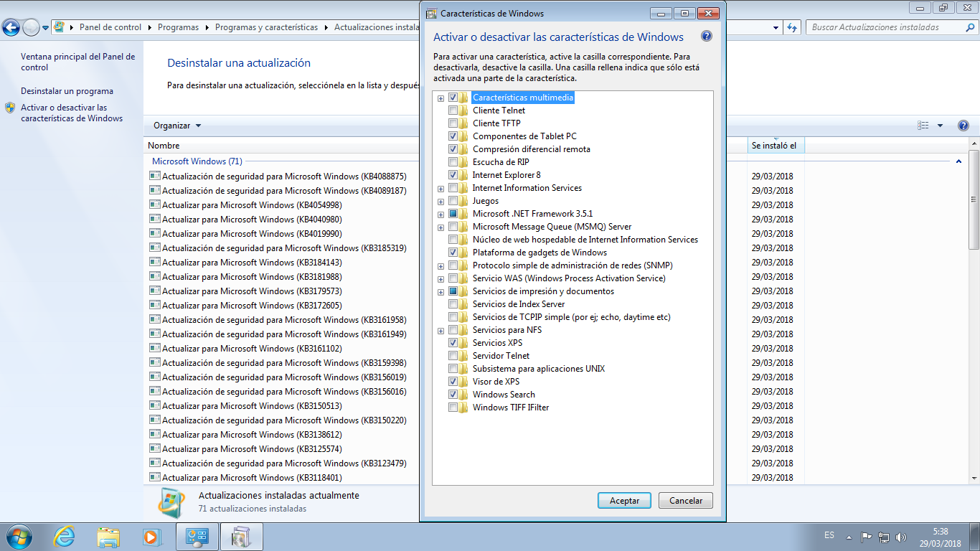Check the Juegos feature checkbox
980x551 pixels.
click(x=453, y=201)
